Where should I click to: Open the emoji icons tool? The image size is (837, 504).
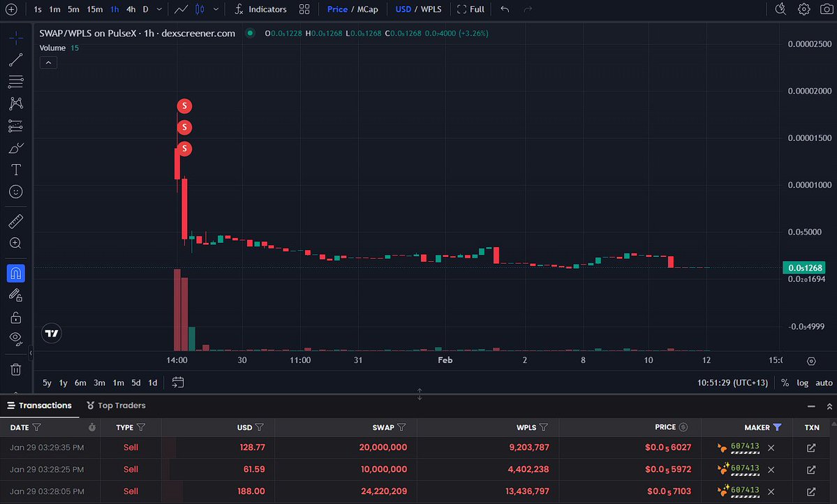pyautogui.click(x=15, y=192)
